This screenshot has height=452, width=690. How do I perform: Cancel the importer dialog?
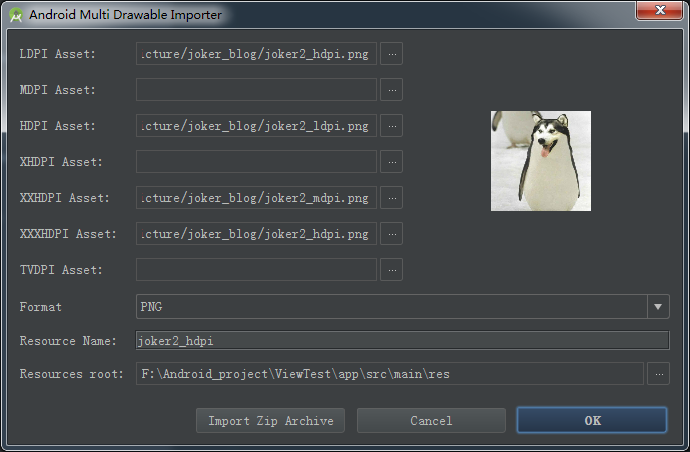[x=431, y=420]
